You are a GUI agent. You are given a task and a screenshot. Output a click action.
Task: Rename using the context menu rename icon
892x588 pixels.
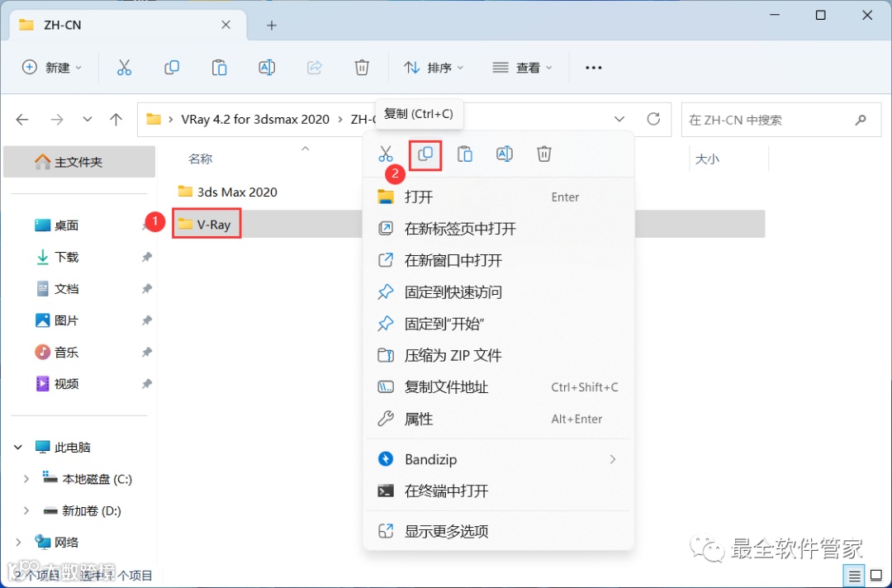(505, 154)
